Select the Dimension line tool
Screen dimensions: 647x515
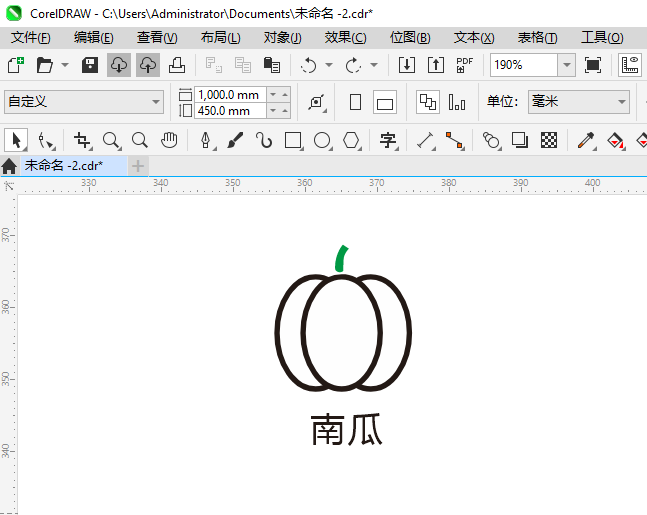pyautogui.click(x=425, y=140)
